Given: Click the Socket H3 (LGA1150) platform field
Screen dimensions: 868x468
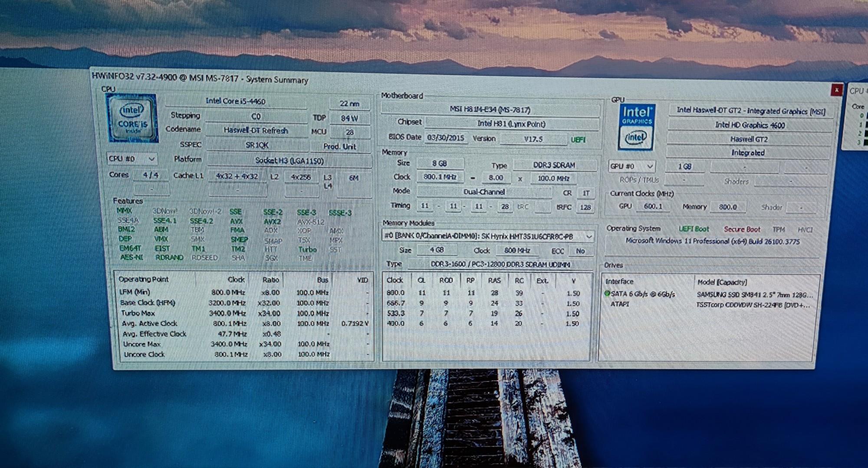Looking at the screenshot, I should [x=289, y=160].
